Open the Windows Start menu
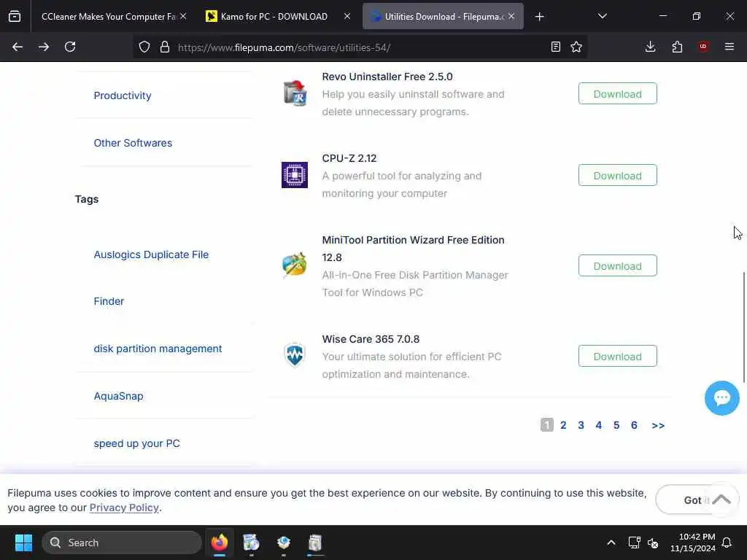 (x=23, y=542)
